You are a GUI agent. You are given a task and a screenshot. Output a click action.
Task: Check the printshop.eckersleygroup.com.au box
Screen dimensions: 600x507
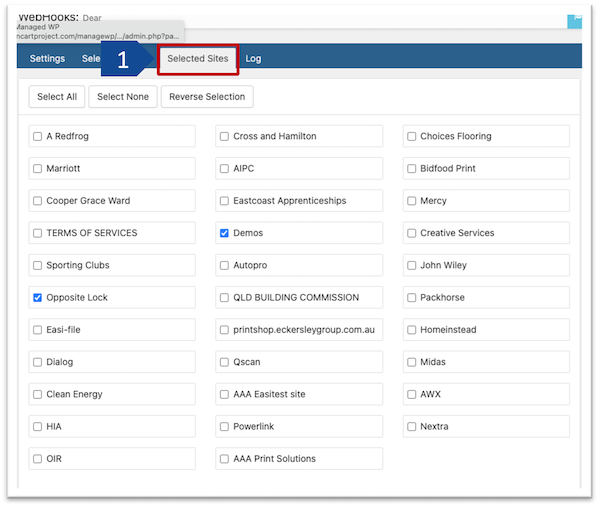click(225, 330)
